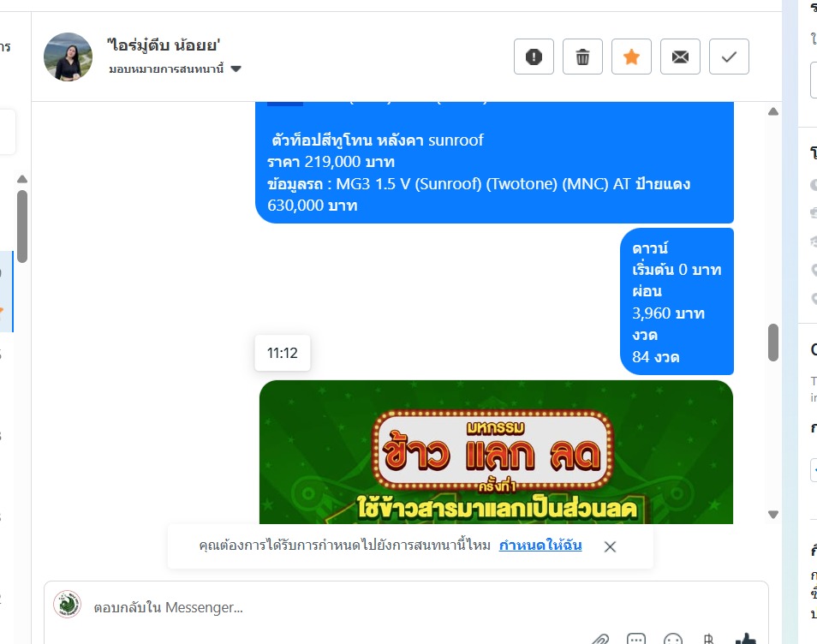Open the emoji picker smiley icon

point(672,639)
